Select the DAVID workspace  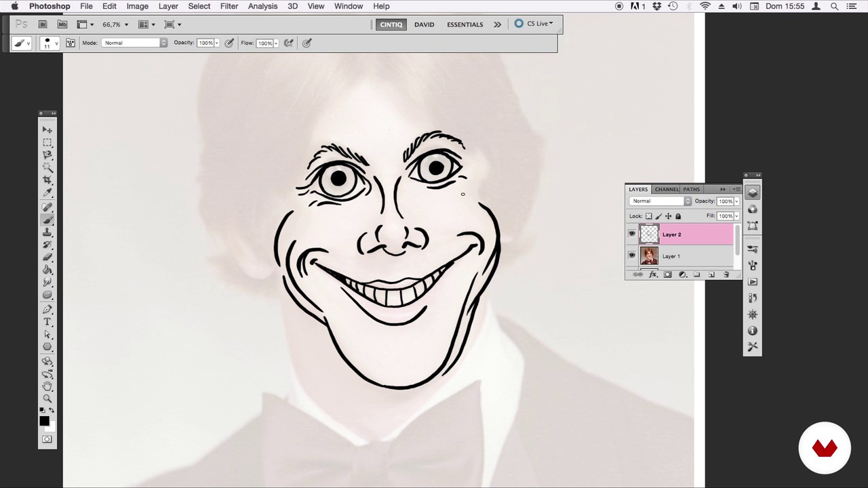click(425, 24)
